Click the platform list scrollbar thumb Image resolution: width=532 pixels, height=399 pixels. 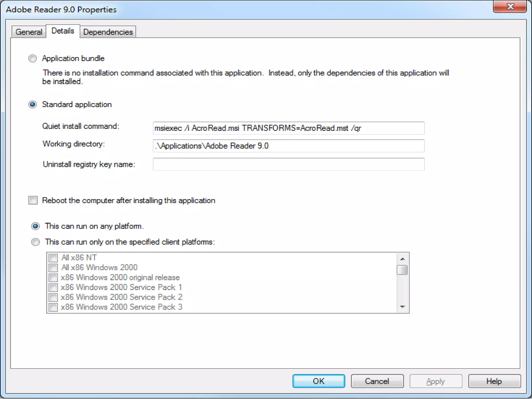coord(402,270)
